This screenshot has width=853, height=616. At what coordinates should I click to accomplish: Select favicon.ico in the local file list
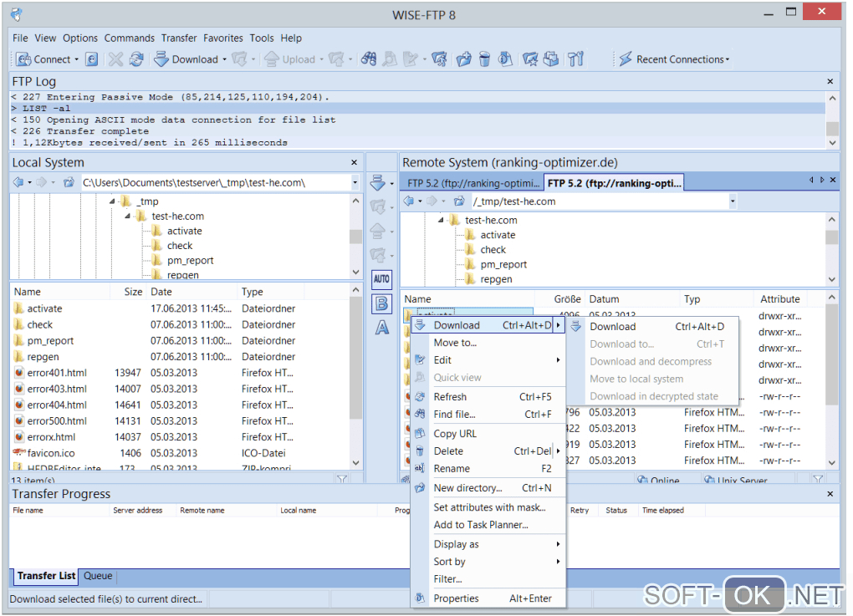50,453
